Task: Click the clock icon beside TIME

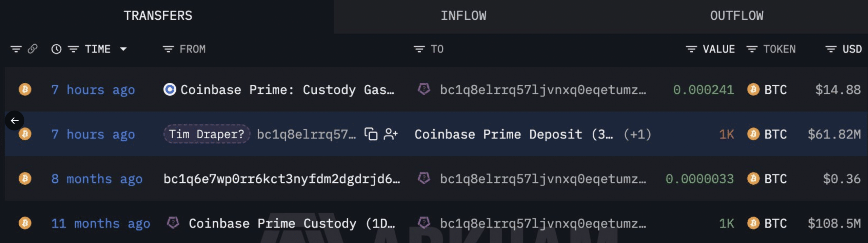Action: [56, 49]
